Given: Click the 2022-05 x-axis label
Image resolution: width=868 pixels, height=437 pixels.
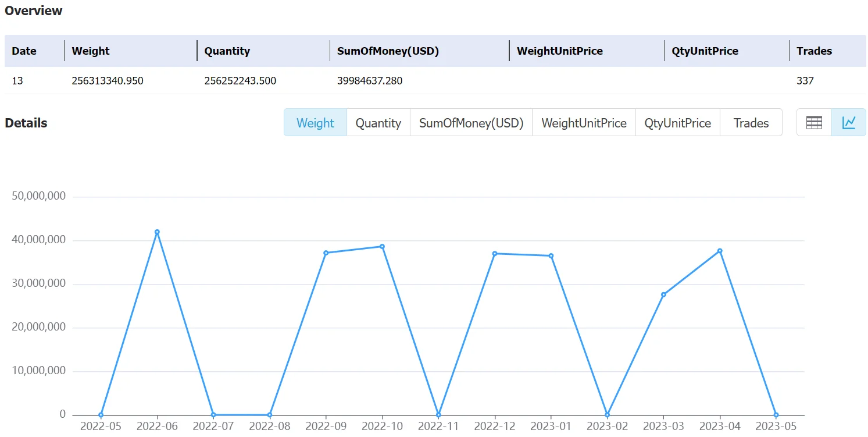Looking at the screenshot, I should [x=101, y=427].
